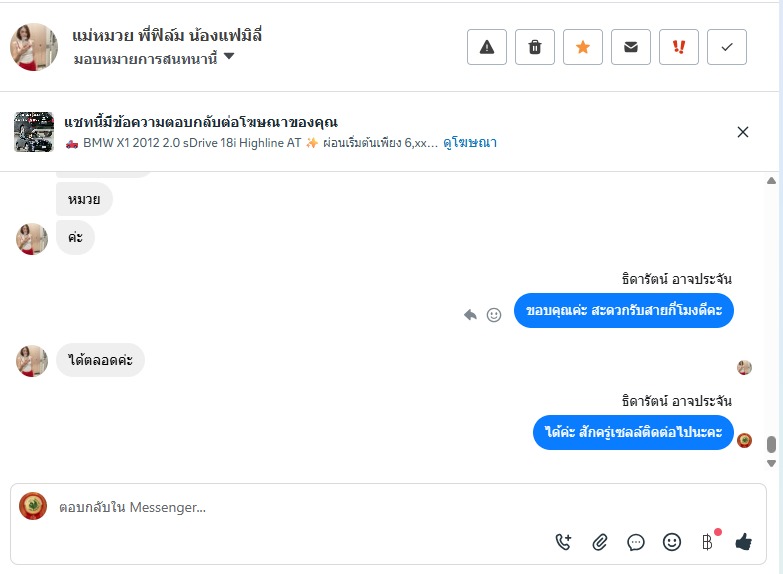Open the Baht payment request icon

click(x=708, y=542)
